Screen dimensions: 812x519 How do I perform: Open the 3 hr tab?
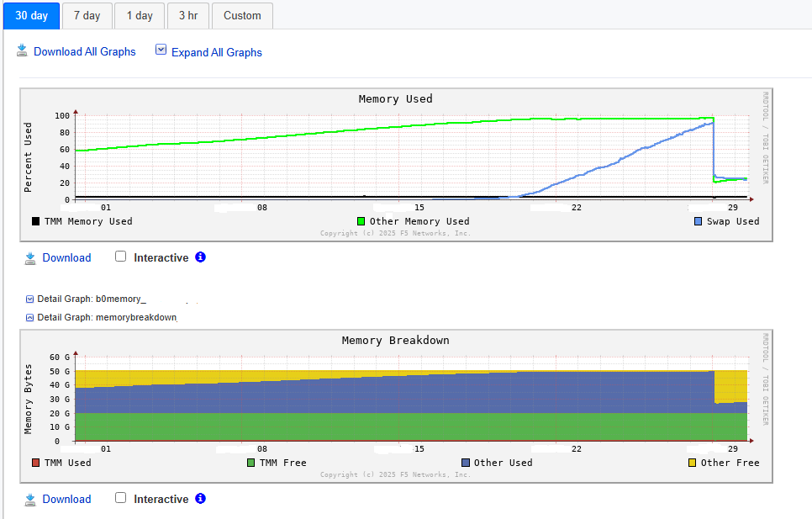tap(188, 15)
